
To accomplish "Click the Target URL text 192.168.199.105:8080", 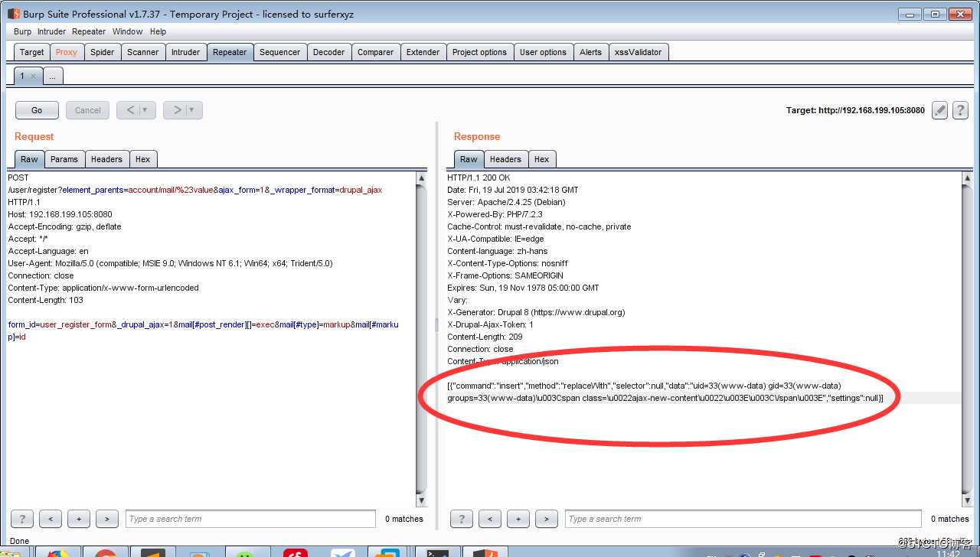I will 871,110.
